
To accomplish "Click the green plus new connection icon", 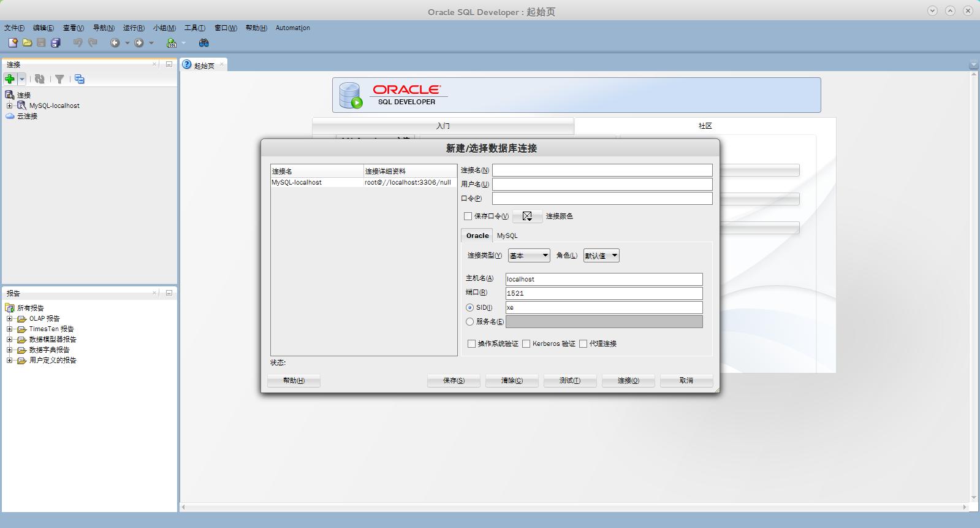I will coord(10,79).
